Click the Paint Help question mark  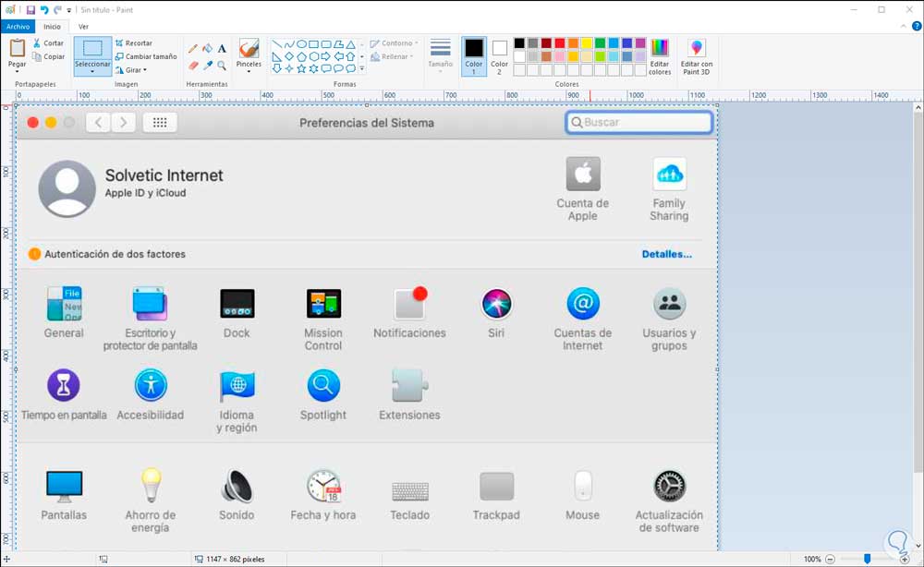pos(917,26)
